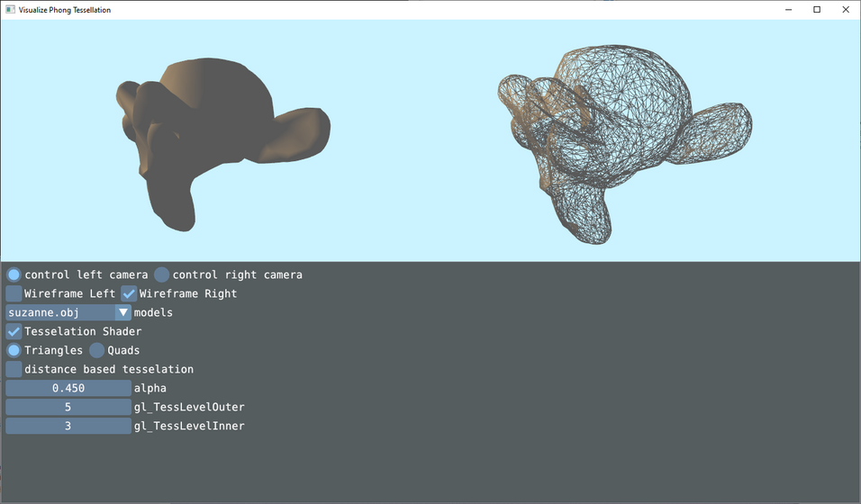This screenshot has height=504, width=861.
Task: Enable the Wireframe Left checkbox
Action: point(14,293)
